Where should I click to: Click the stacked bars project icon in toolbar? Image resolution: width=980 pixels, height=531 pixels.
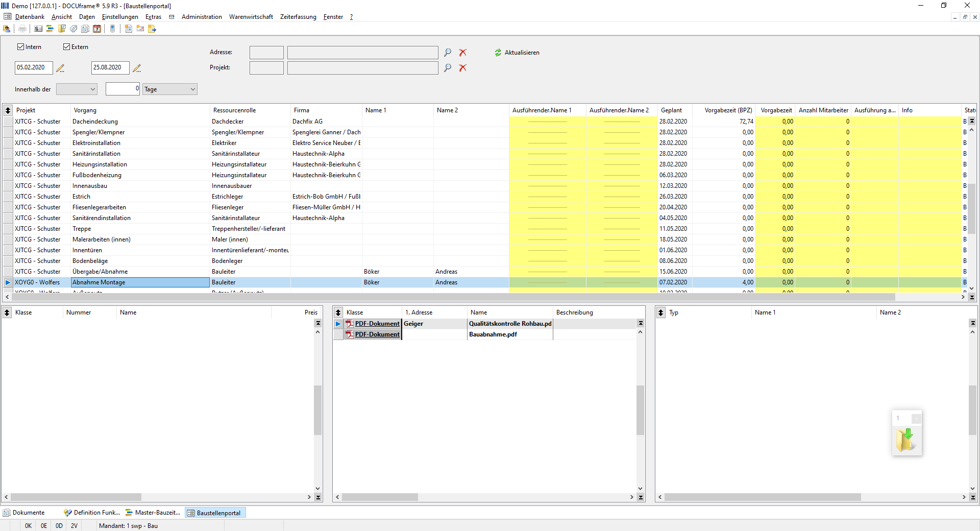coord(50,29)
